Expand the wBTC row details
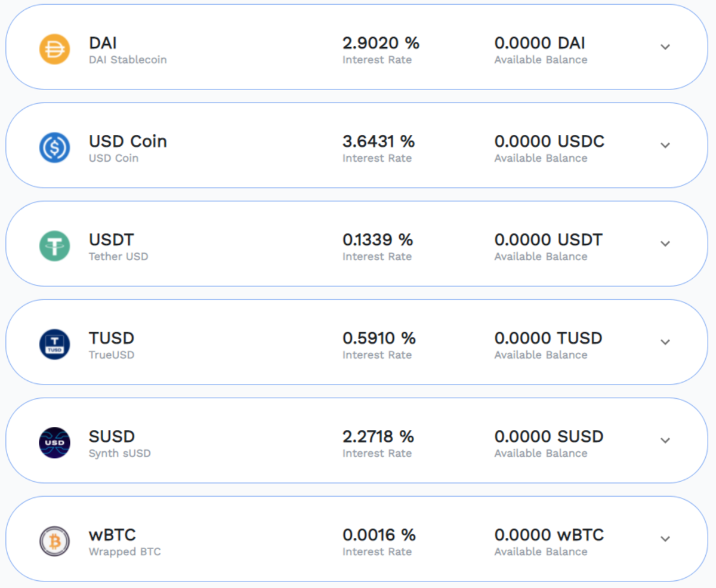Image resolution: width=716 pixels, height=588 pixels. (x=664, y=539)
